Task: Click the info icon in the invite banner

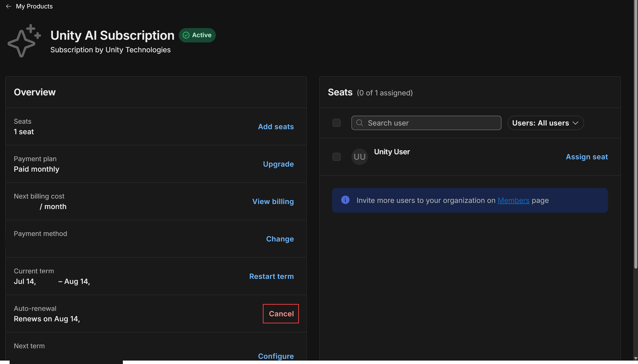Action: 345,200
